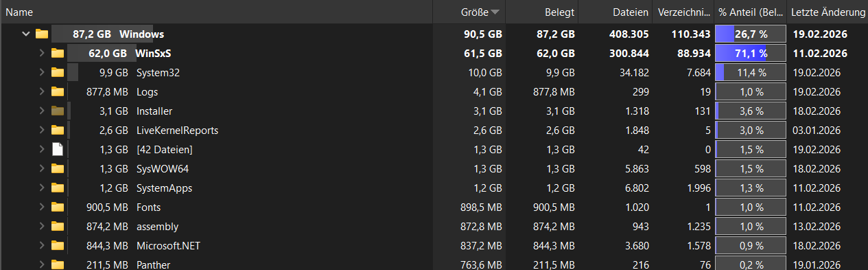Sort by the Dateien column header
The height and width of the screenshot is (270, 868).
[615, 12]
